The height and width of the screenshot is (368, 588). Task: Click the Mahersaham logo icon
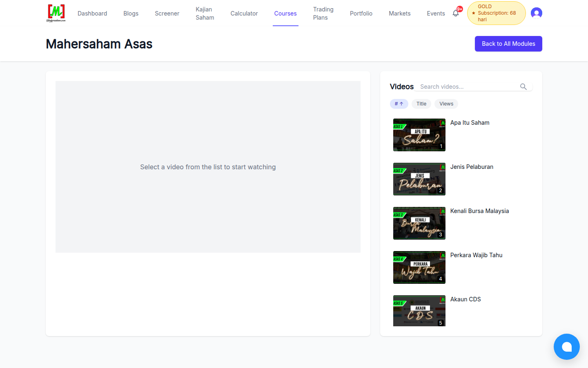[x=56, y=13]
